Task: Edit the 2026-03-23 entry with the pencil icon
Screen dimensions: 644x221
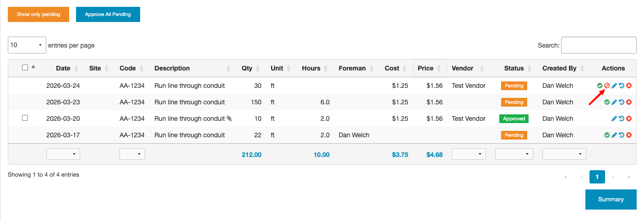Action: (x=614, y=102)
